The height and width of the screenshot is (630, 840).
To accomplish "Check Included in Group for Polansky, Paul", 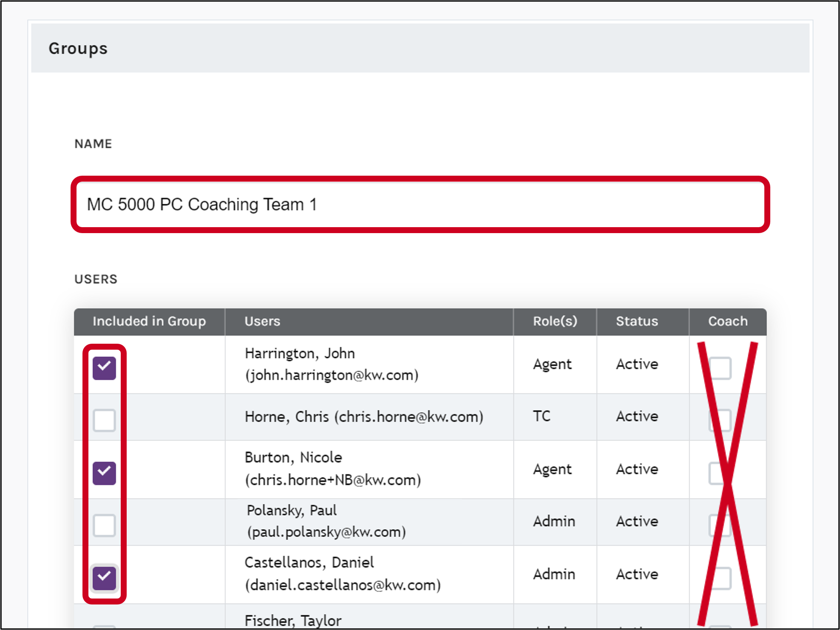I will [104, 525].
